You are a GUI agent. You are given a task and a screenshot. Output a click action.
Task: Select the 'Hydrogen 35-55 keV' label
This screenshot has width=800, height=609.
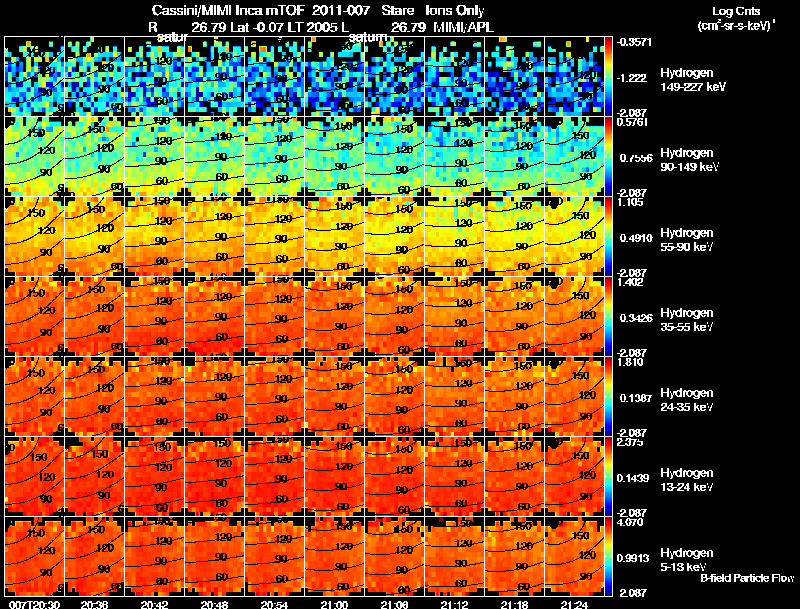tap(687, 320)
